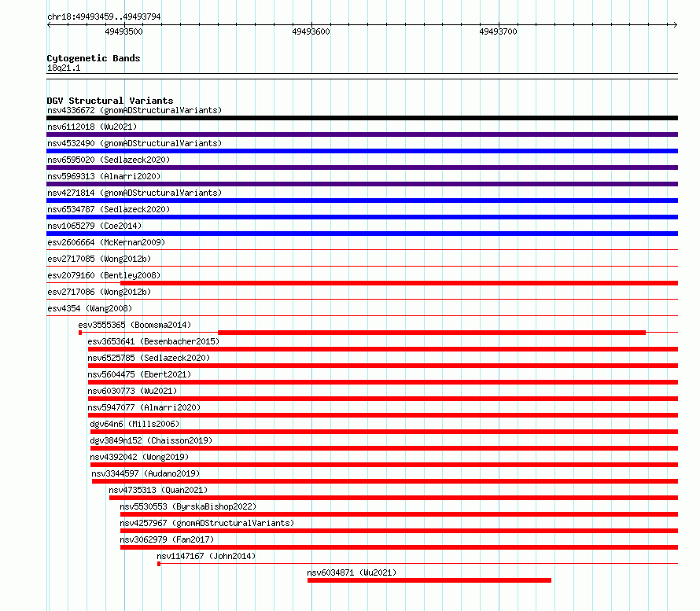The width and height of the screenshot is (700, 611).
Task: Select the red bar under nsv4735313
Action: 394,498
